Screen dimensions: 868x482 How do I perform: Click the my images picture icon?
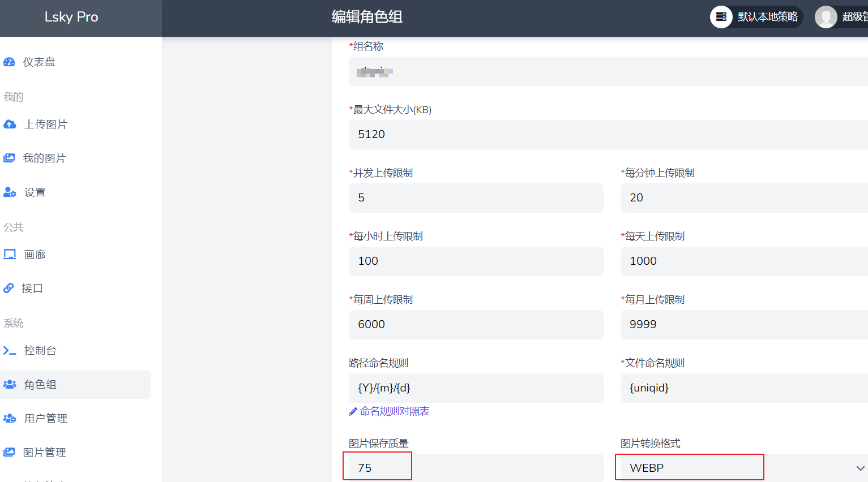9,158
